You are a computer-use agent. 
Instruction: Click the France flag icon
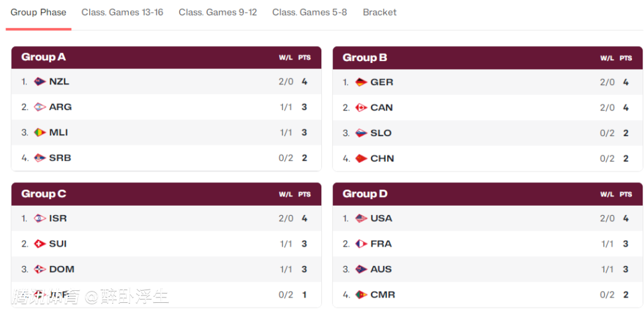(x=361, y=244)
